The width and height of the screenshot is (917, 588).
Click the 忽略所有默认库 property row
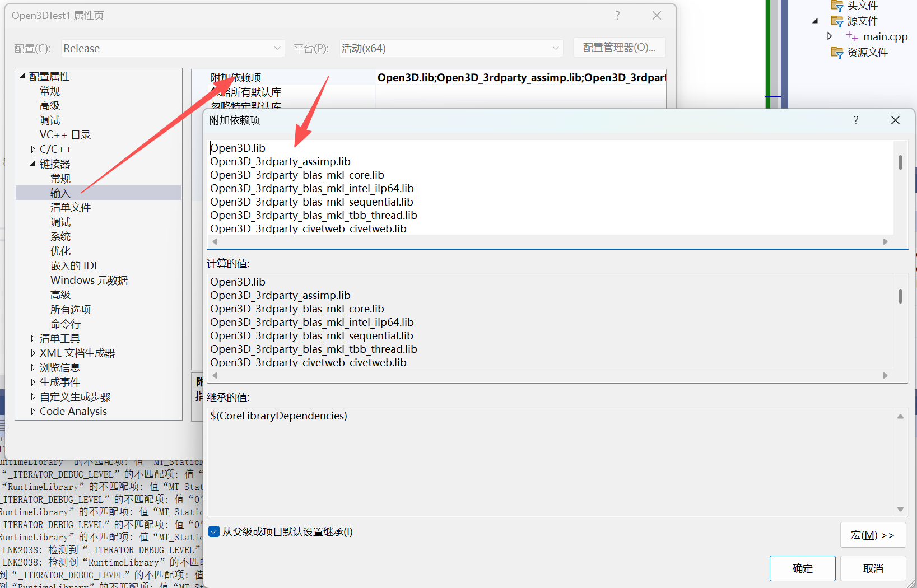tap(429, 92)
